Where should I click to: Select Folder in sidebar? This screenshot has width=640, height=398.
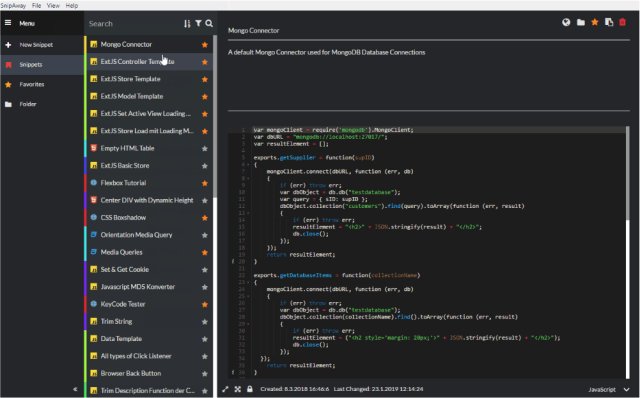click(x=42, y=104)
